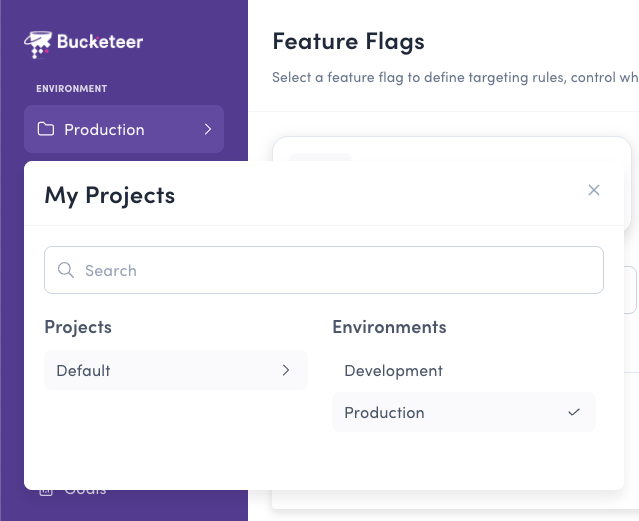Viewport: 639px width, 521px height.
Task: Focus the Search field in My Projects
Action: [324, 270]
